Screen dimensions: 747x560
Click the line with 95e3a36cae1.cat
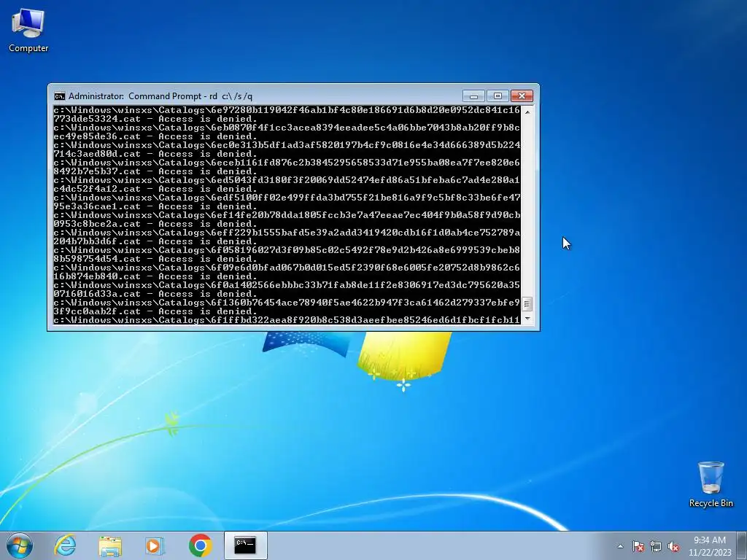[155, 206]
